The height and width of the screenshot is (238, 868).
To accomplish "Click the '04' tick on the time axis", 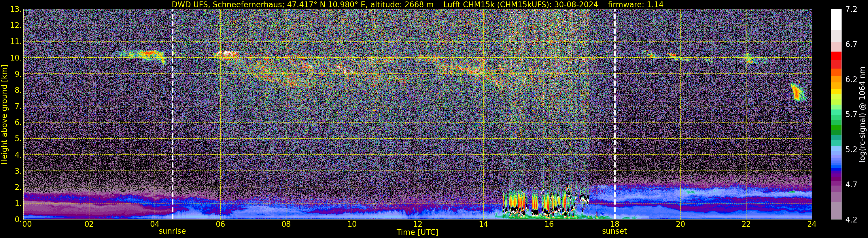I will tap(155, 224).
